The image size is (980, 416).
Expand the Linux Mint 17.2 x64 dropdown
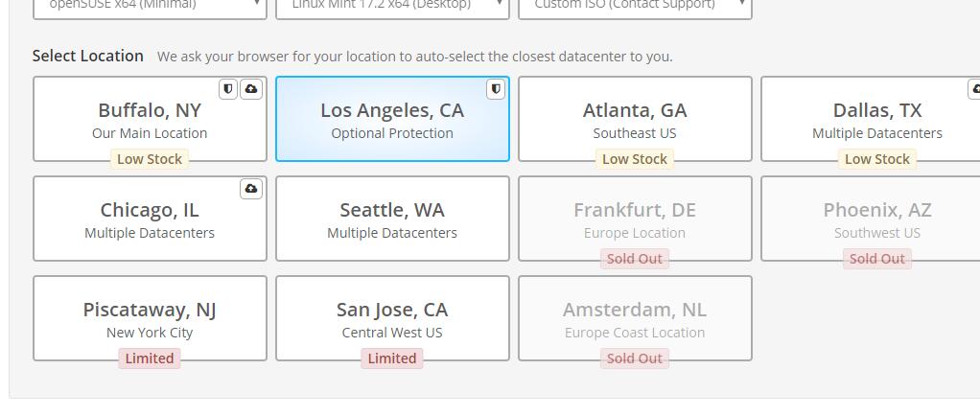click(392, 6)
